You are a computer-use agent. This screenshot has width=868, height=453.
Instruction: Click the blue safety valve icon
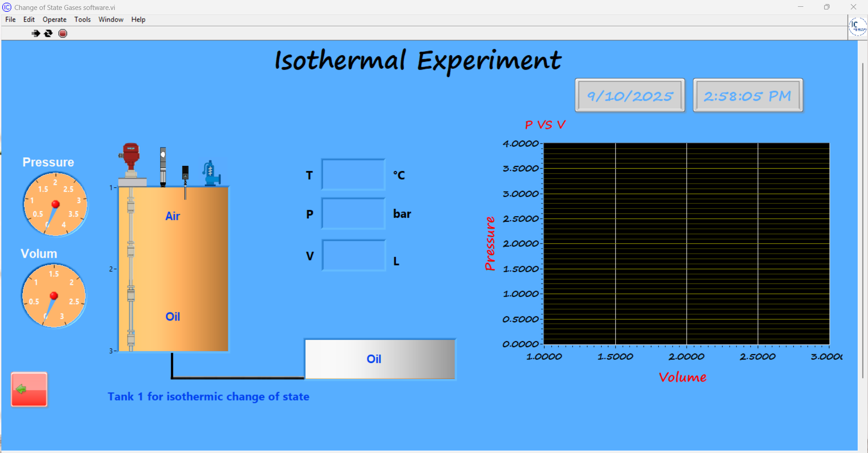[x=211, y=173]
